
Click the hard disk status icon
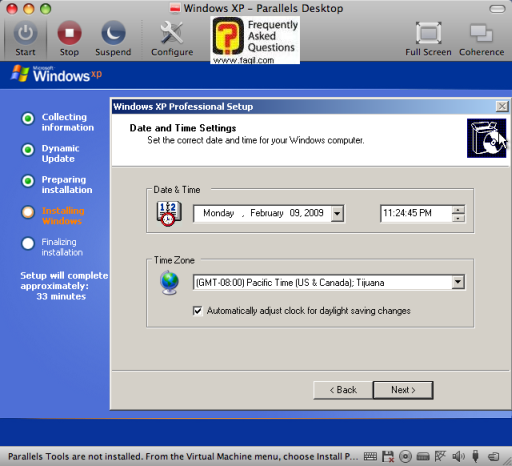[423, 456]
